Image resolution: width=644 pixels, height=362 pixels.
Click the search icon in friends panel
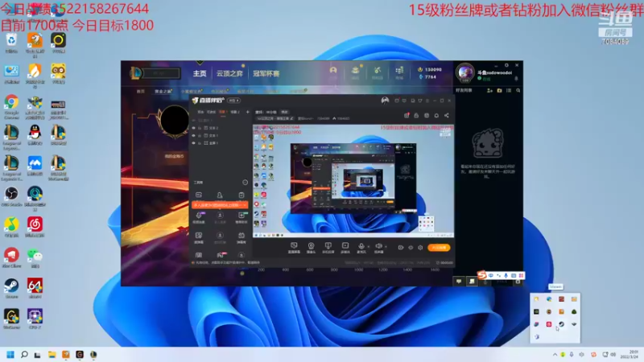pos(518,90)
